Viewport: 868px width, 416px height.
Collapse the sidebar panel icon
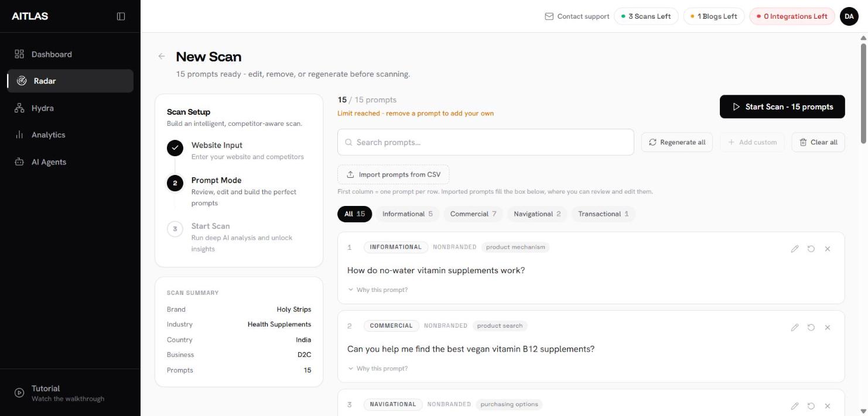click(121, 16)
